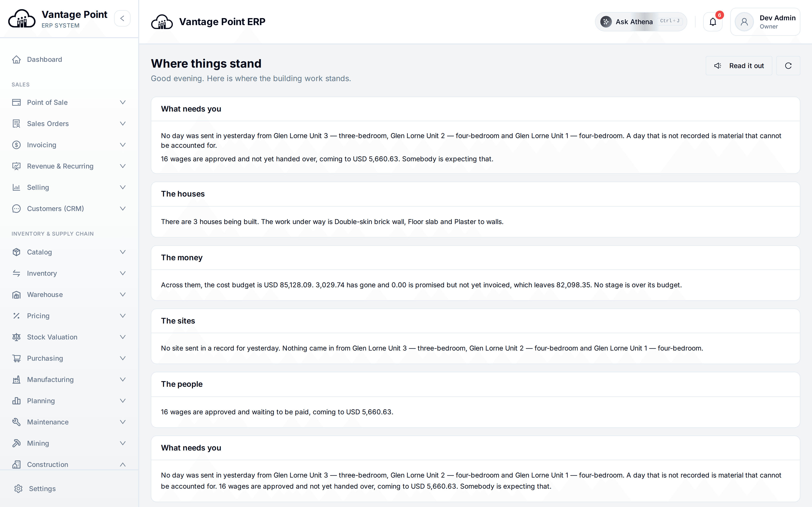This screenshot has height=507, width=812.
Task: Open the Manufacturing menu item
Action: point(69,380)
